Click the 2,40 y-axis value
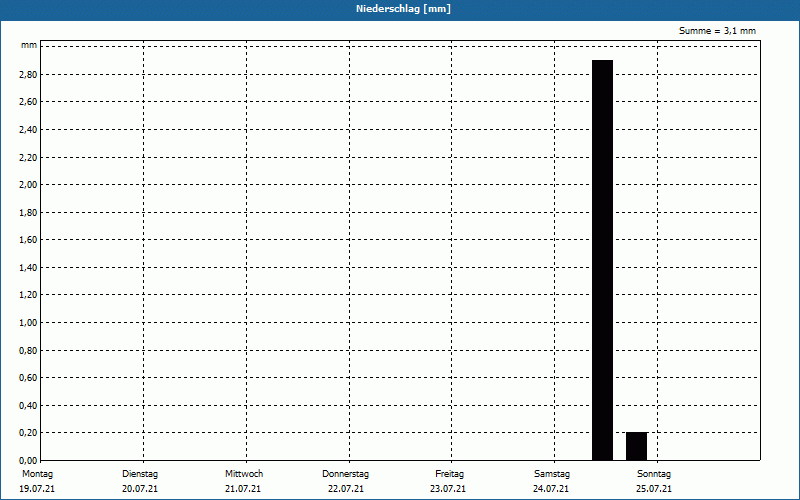Screen dimensions: 800x500 click(x=28, y=130)
